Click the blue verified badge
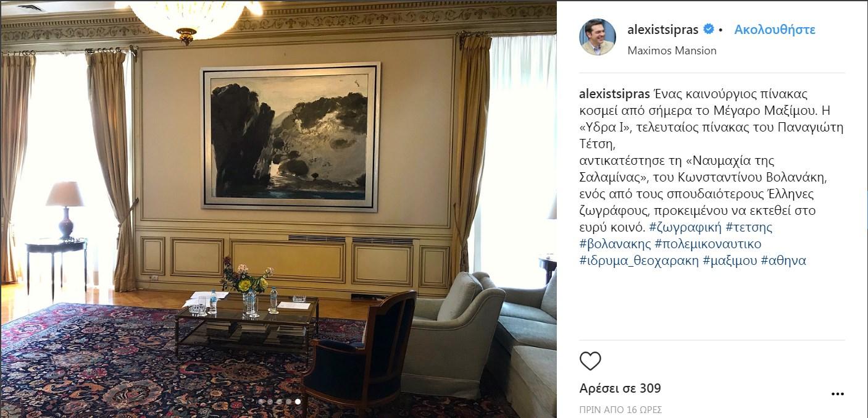 709,30
